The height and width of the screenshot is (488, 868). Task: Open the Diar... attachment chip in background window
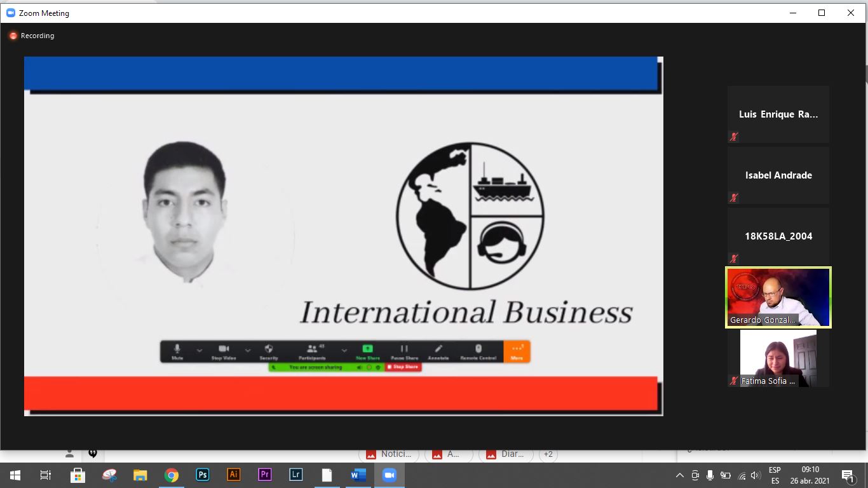tap(506, 454)
